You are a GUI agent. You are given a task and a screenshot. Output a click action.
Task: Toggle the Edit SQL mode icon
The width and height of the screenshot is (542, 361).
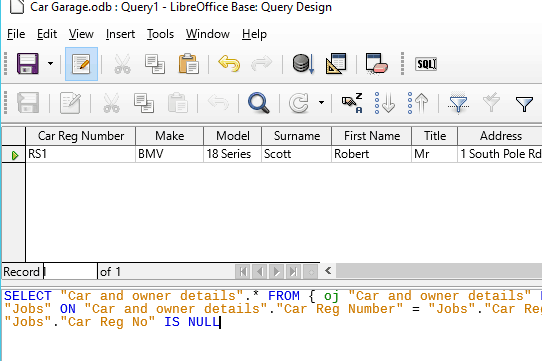click(82, 64)
